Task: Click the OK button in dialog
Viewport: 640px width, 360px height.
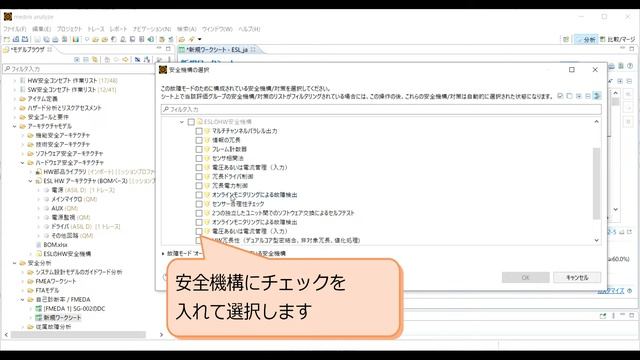Action: [526, 278]
